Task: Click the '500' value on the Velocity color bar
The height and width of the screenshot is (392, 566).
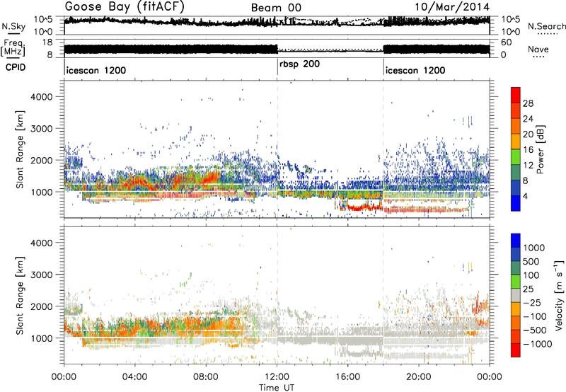Action: [531, 261]
